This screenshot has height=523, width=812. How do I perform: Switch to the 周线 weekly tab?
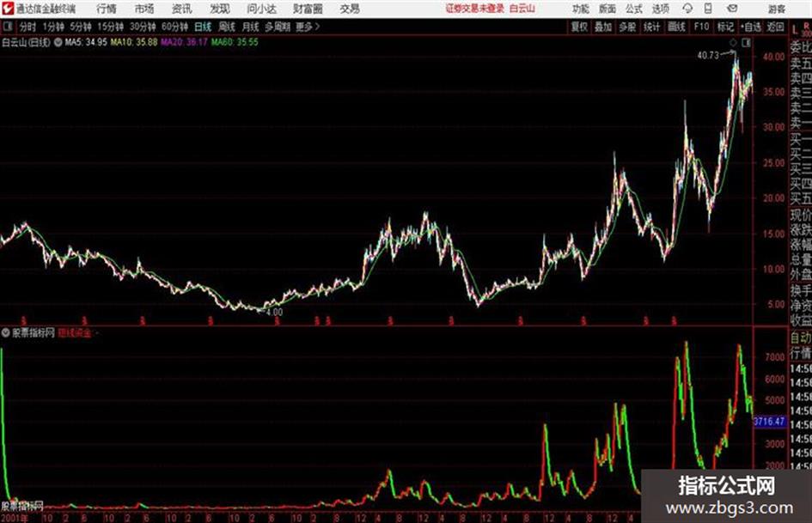(227, 27)
